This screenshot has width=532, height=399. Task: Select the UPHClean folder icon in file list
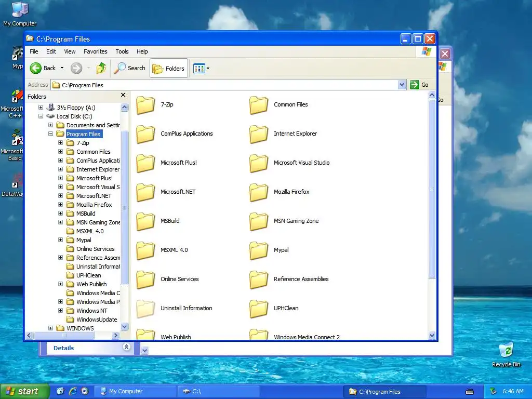(x=259, y=309)
